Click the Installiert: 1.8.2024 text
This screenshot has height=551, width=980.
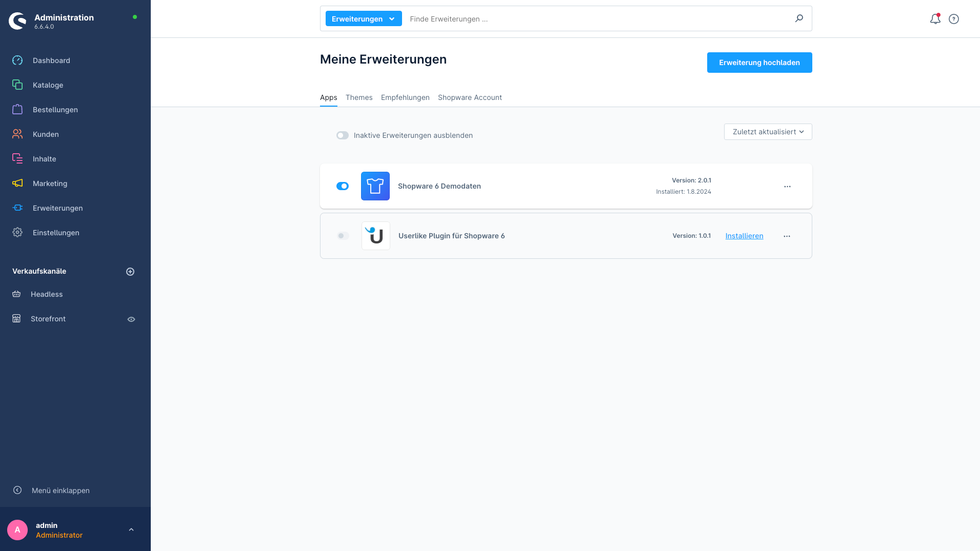(x=684, y=192)
